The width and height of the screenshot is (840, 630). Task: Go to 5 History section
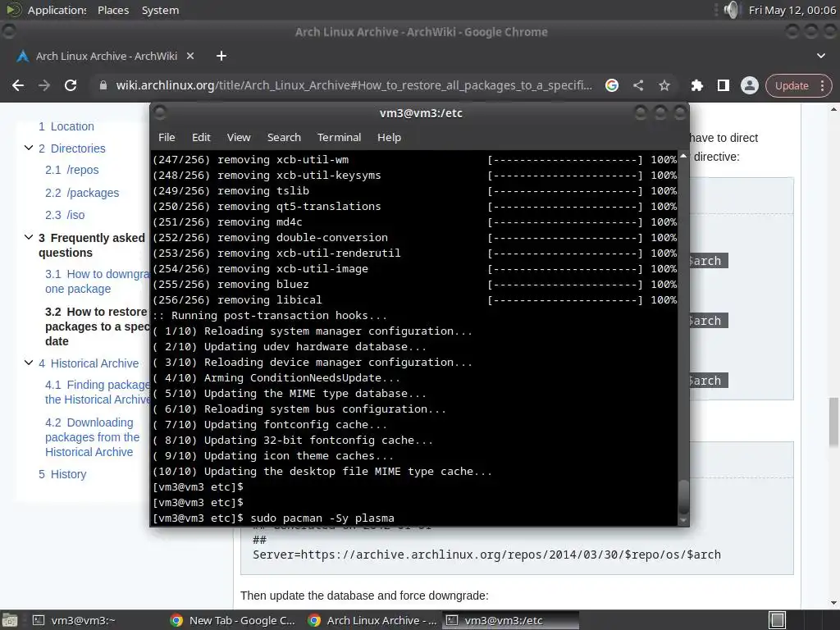point(62,474)
